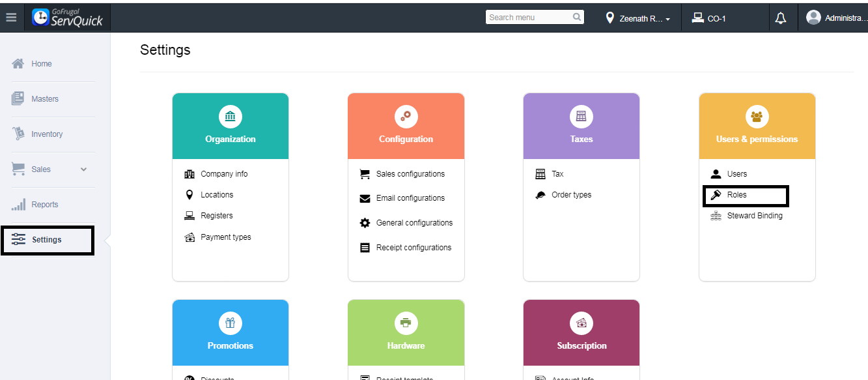This screenshot has width=868, height=380.
Task: Click the Home house icon
Action: click(x=18, y=64)
